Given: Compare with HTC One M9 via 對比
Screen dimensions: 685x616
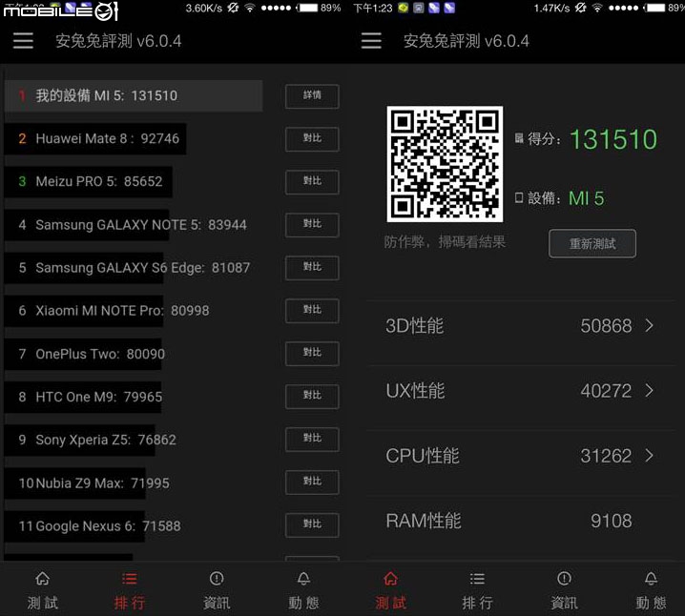Looking at the screenshot, I should pos(312,397).
